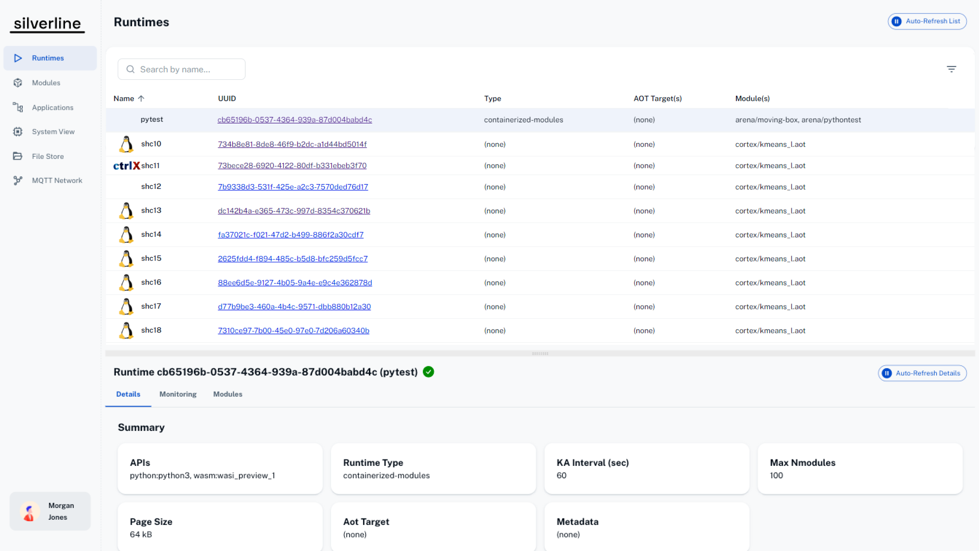Open UUID link for shc13 runtime
The width and height of the screenshot is (980, 551).
click(x=294, y=211)
